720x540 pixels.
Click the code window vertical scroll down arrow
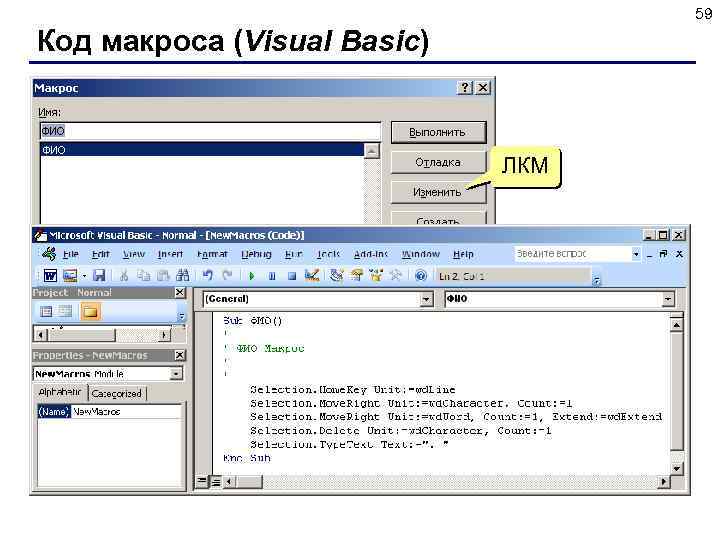tap(676, 468)
